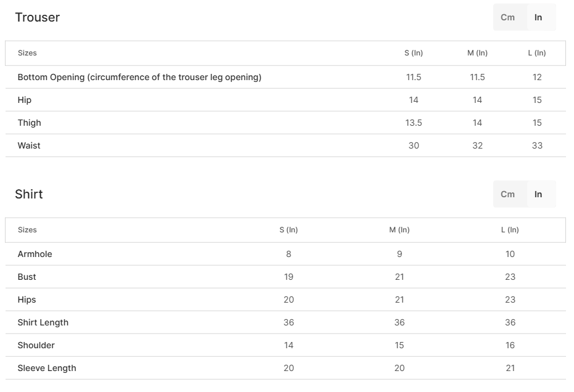Image resolution: width=574 pixels, height=392 pixels.
Task: Click the Shirt Length row label
Action: [43, 322]
